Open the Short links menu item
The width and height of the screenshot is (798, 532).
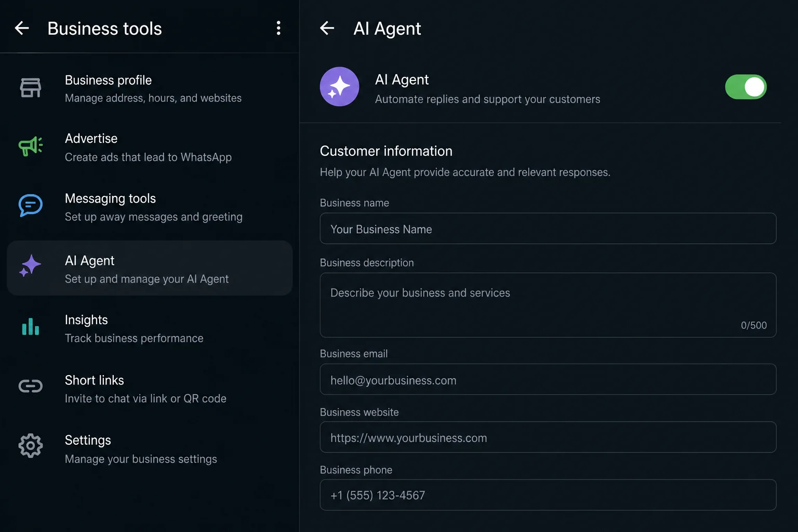pos(150,389)
